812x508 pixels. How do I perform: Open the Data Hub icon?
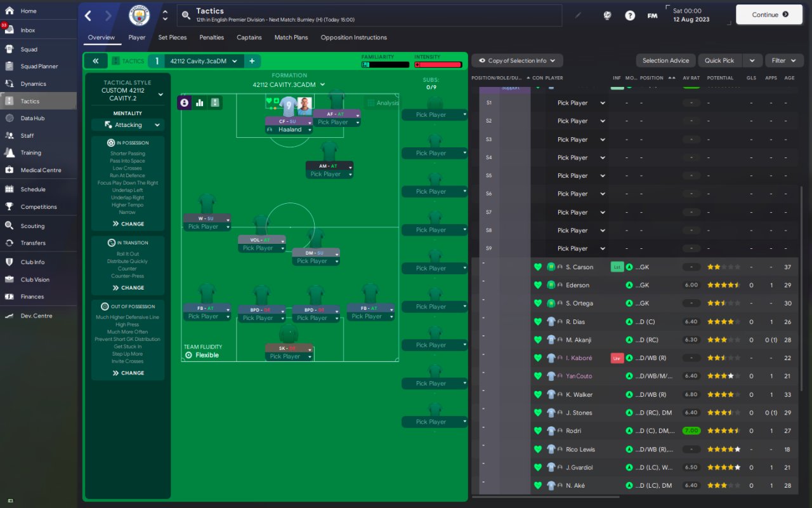tap(10, 118)
